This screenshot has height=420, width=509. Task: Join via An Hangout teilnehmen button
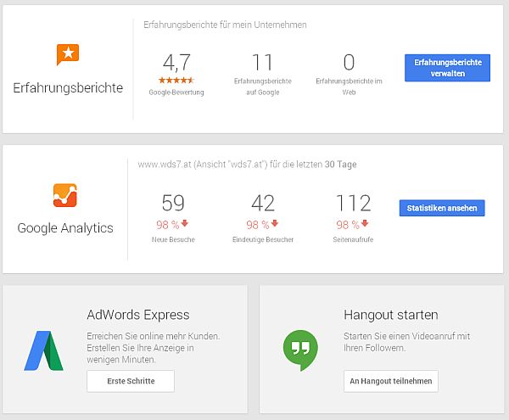pos(391,381)
